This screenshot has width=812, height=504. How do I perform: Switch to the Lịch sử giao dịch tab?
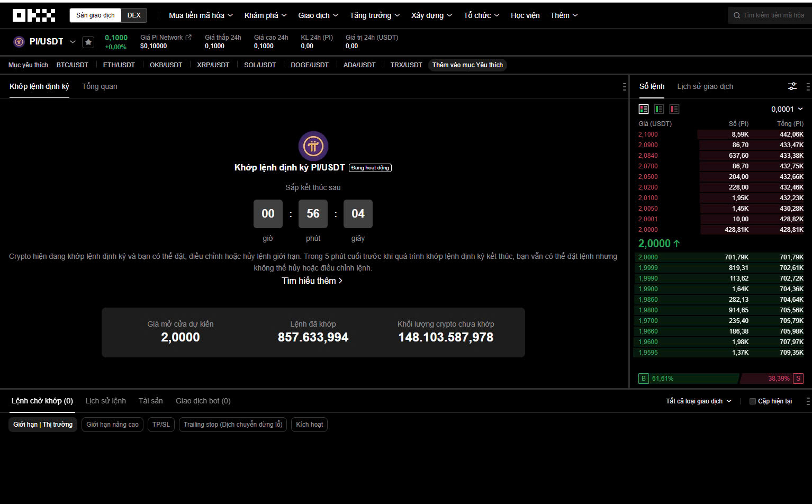pos(705,86)
